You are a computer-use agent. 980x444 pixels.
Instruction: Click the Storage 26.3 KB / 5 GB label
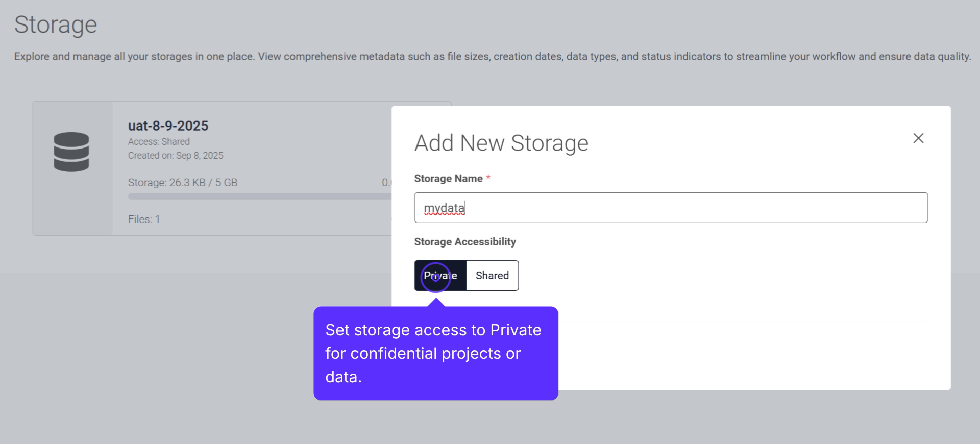[x=183, y=183]
